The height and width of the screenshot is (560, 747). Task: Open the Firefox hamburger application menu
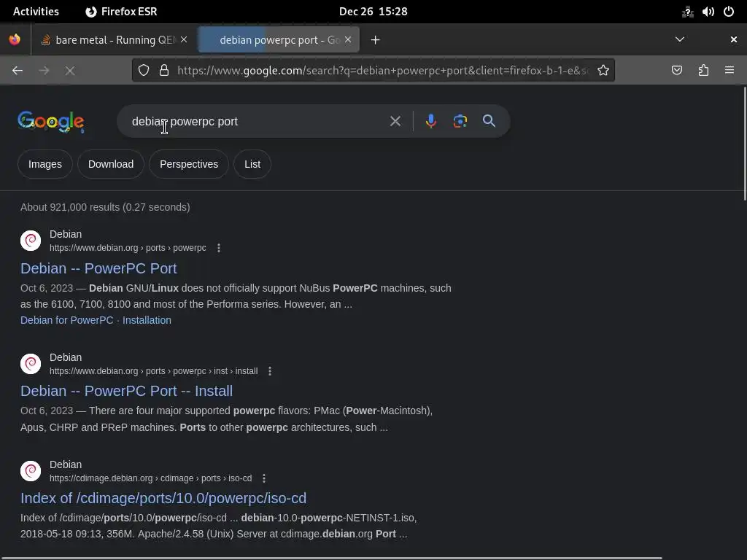point(729,71)
